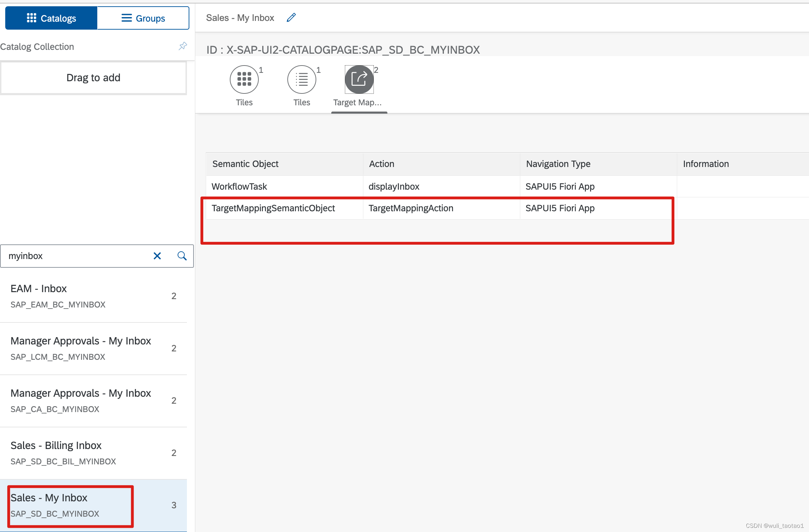The height and width of the screenshot is (532, 809).
Task: Edit the Sales - My Inbox title via pencil icon
Action: pos(291,17)
